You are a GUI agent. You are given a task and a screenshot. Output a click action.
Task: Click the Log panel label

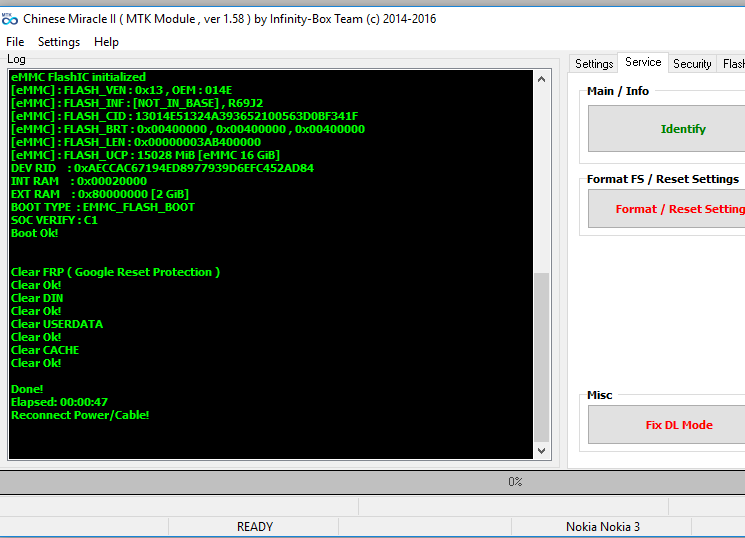[16, 59]
